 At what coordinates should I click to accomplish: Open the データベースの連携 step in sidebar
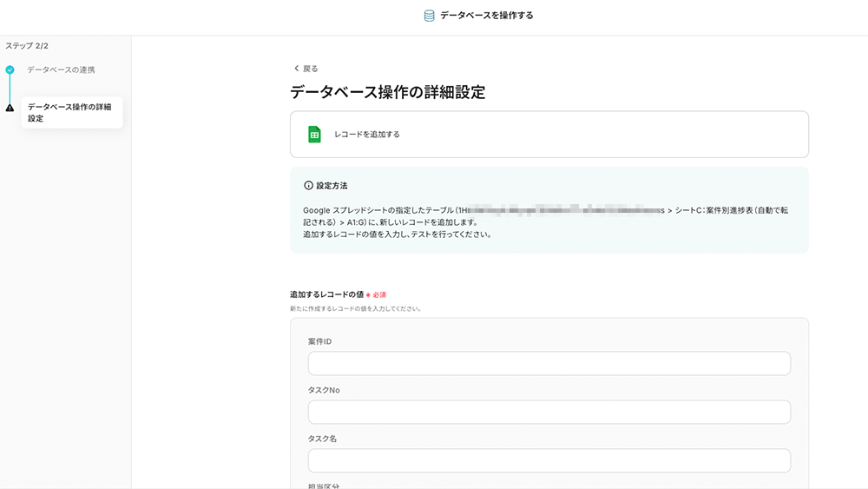click(61, 69)
